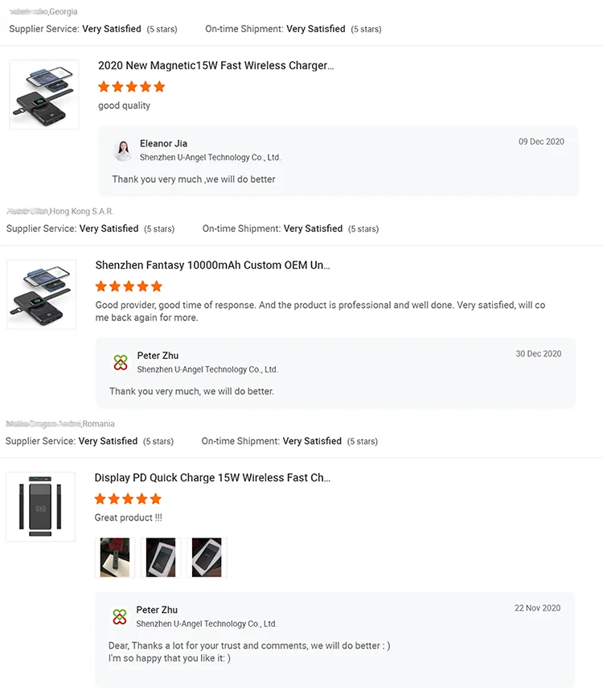Open the 10000mAh power bank product thumbnail
603x700 pixels.
43,294
